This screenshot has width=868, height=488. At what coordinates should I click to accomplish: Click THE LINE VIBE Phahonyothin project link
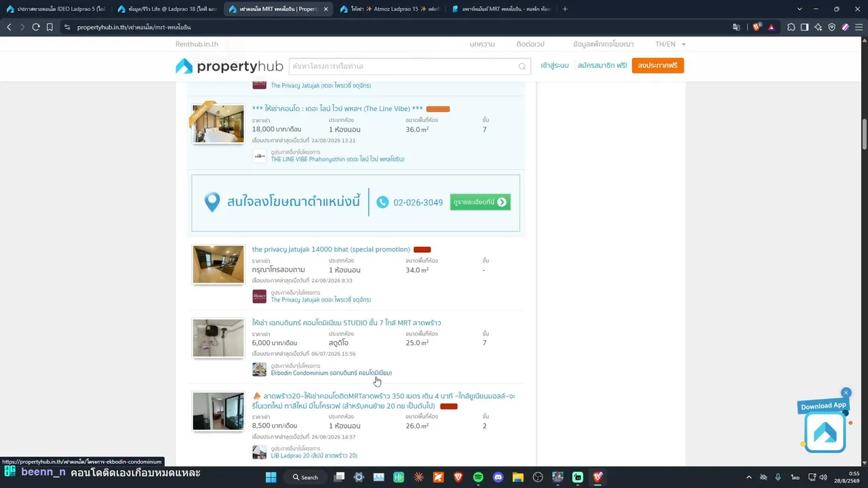pos(338,159)
